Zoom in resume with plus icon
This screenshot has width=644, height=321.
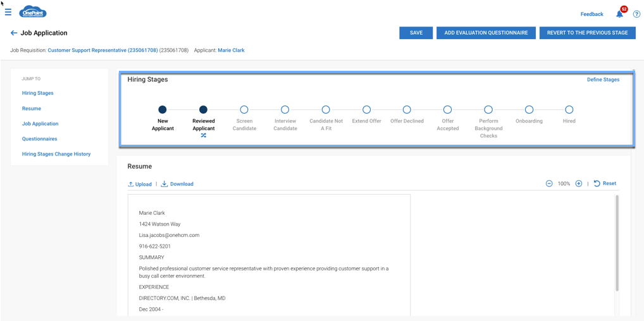579,183
